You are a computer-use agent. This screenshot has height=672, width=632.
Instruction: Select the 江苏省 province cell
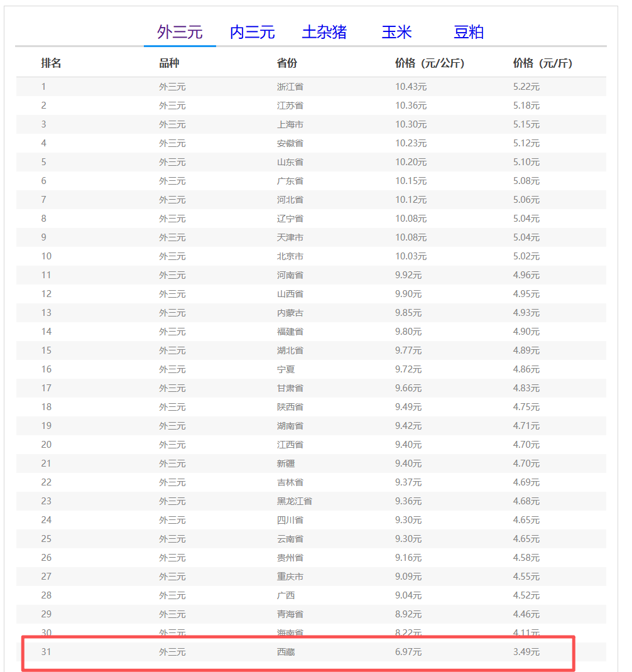(x=290, y=106)
